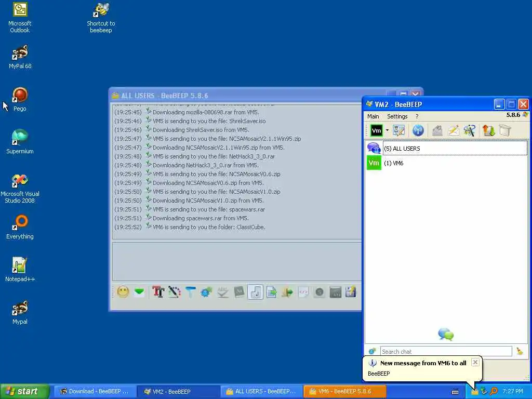Open the Mypal desktop icon above the start button
This screenshot has height=399, width=532.
pyautogui.click(x=20, y=312)
